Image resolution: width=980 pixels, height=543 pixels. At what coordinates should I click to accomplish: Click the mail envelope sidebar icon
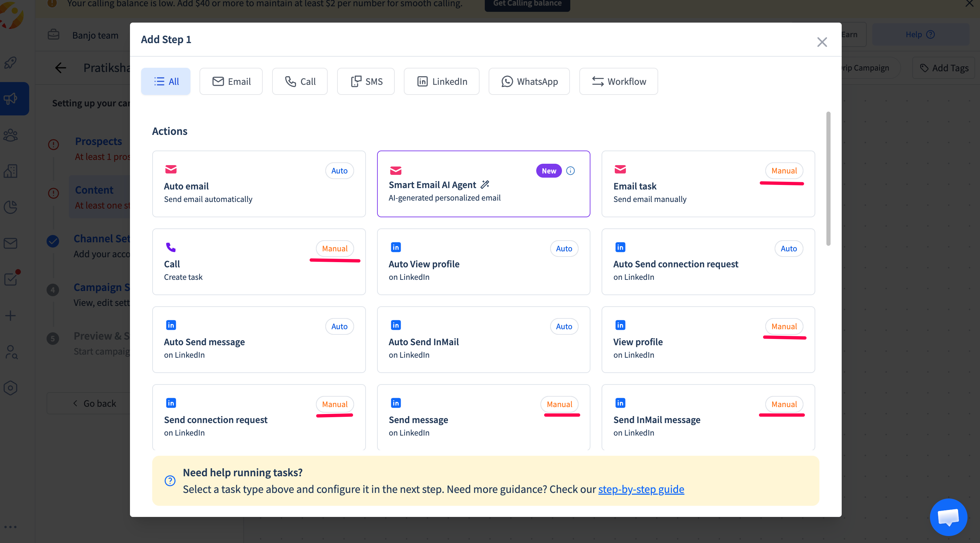coord(11,243)
